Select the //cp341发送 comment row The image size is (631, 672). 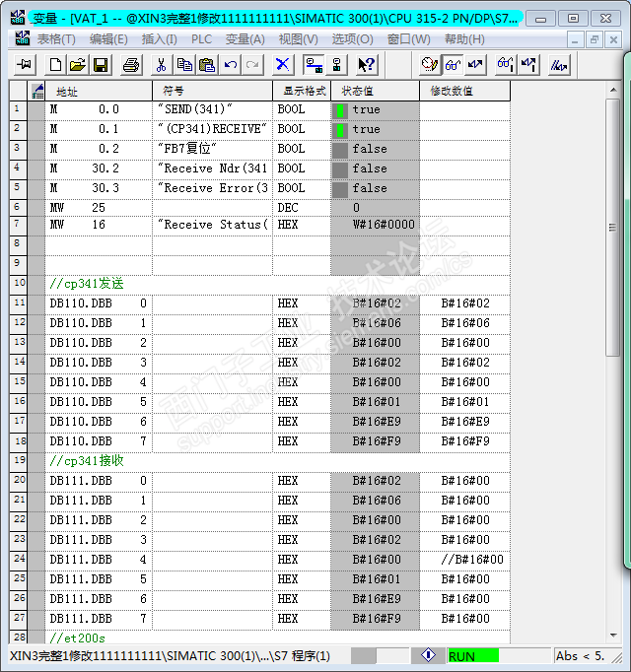277,284
